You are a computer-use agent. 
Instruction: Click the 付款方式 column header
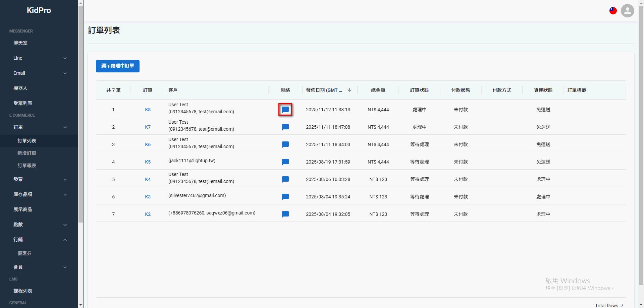pos(502,90)
